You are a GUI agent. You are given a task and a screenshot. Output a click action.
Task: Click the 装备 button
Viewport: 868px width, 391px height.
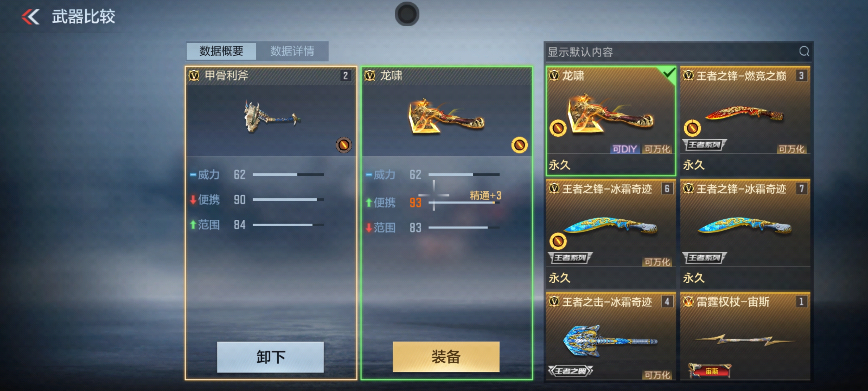pos(446,357)
